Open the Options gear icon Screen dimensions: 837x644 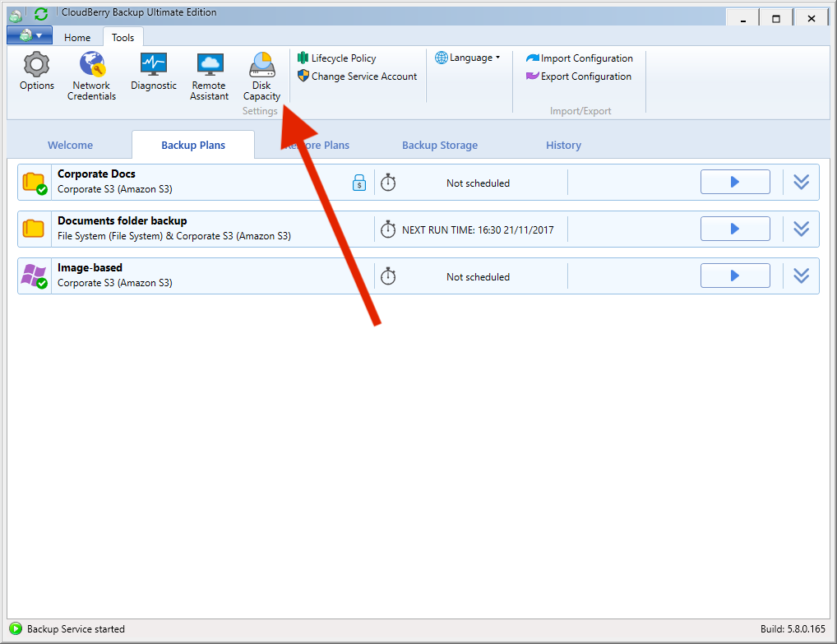[x=36, y=65]
